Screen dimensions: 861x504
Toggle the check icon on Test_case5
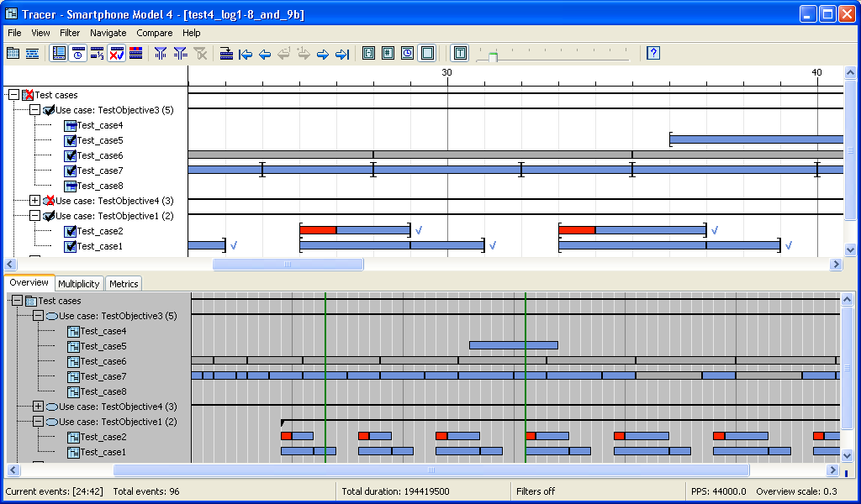click(x=71, y=140)
